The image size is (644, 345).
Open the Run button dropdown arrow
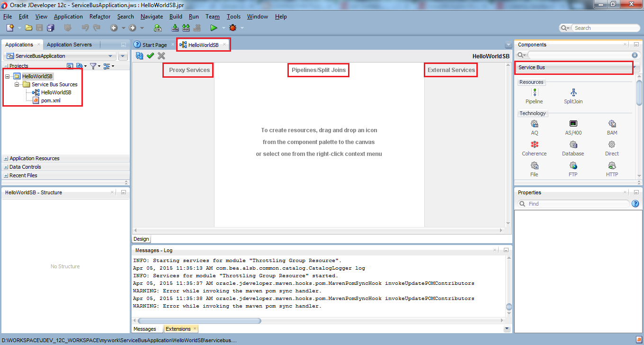tap(224, 28)
